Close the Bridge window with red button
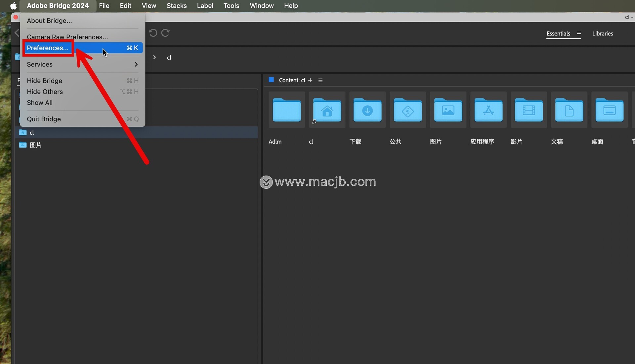Image resolution: width=635 pixels, height=364 pixels. [16, 17]
